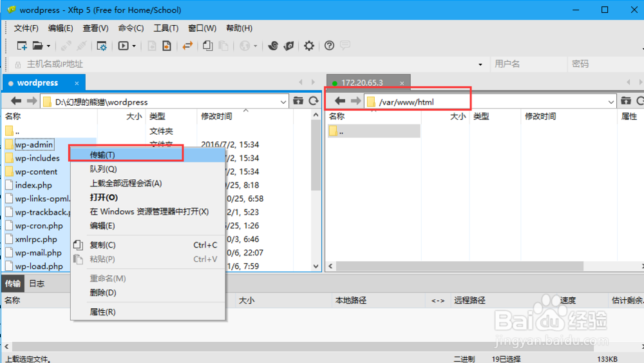
Task: Close the wordpress tab
Action: pyautogui.click(x=77, y=83)
